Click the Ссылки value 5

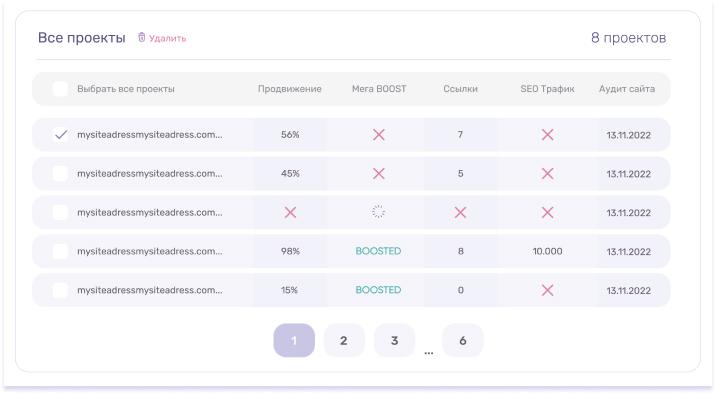460,173
